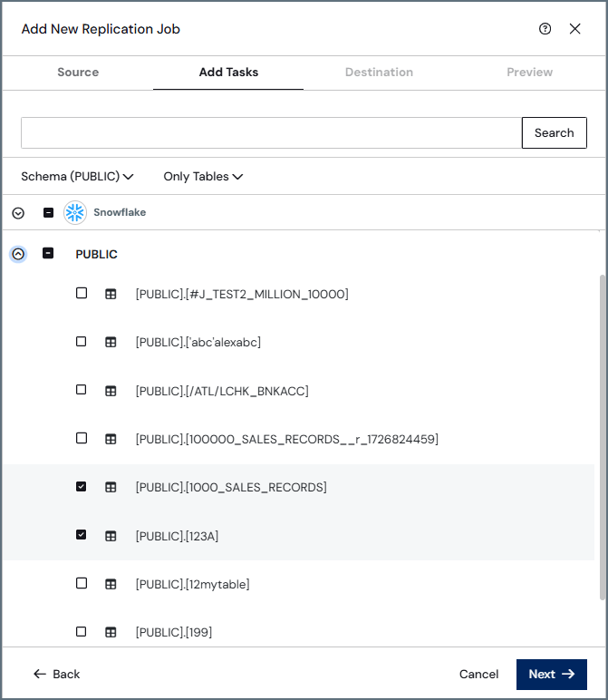Click table icon for 'abc'alexabc
The image size is (608, 700).
coord(111,343)
